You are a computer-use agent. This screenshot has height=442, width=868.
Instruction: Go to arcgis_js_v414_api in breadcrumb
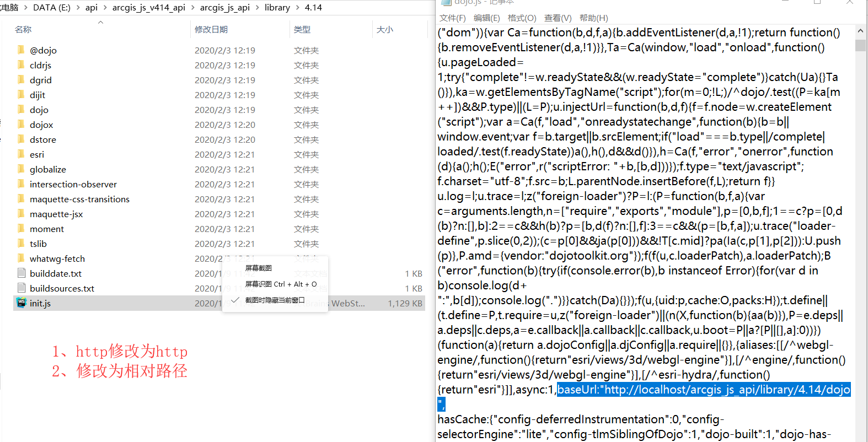[149, 8]
